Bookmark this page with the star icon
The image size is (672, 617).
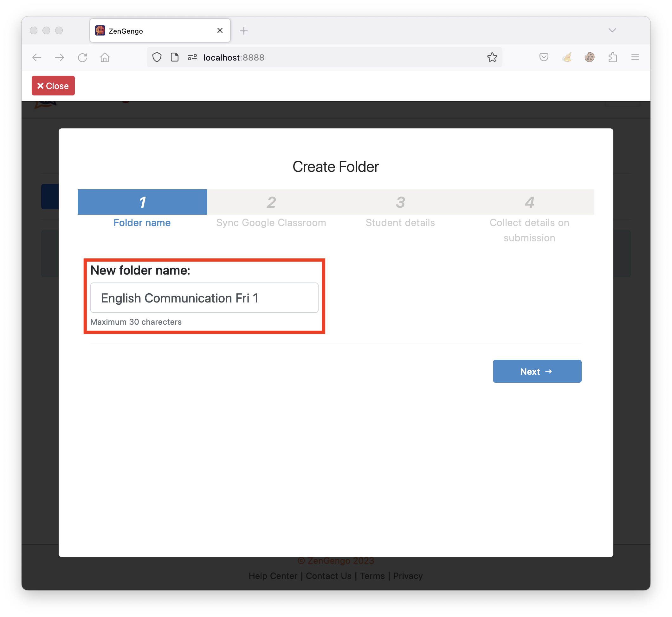492,57
